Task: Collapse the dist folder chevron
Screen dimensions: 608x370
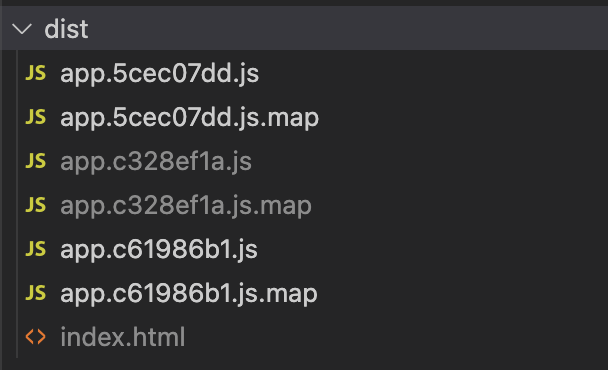Action: (x=22, y=29)
